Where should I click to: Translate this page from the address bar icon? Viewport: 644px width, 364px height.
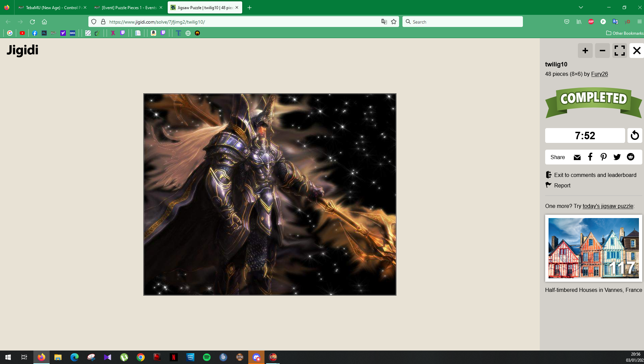point(384,22)
